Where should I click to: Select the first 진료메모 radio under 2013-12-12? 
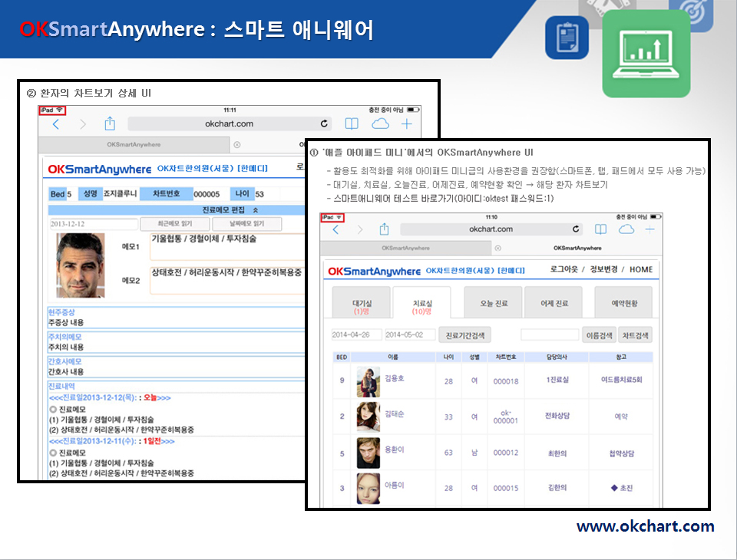tap(53, 409)
